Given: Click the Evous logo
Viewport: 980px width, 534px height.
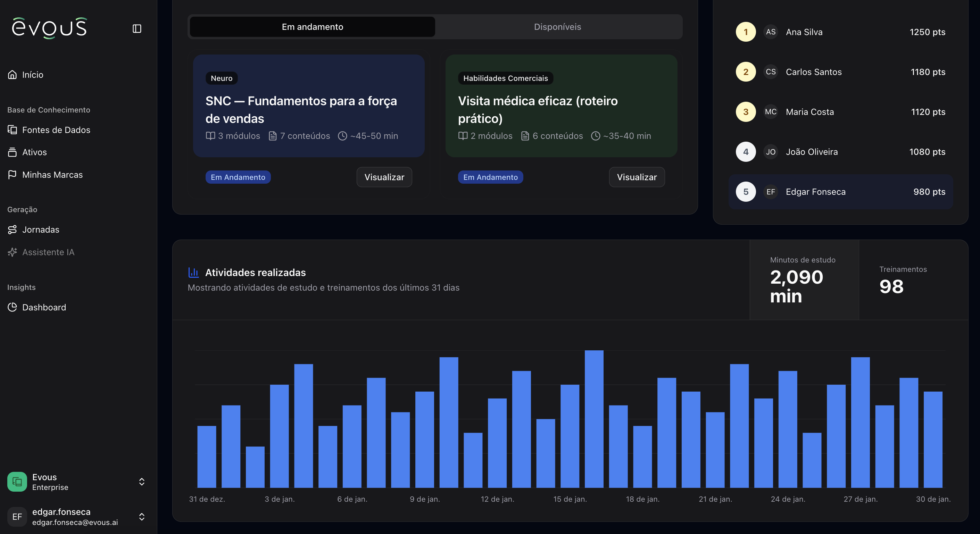Looking at the screenshot, I should pos(49,28).
